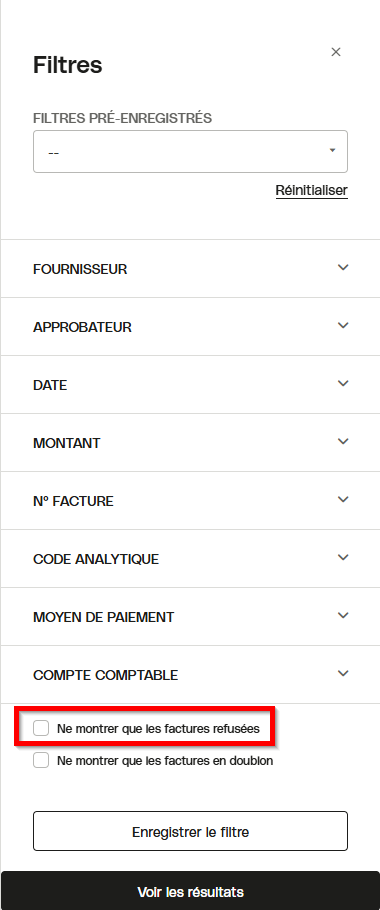Expand the MONTANT section label
The width and height of the screenshot is (380, 910).
point(67,443)
